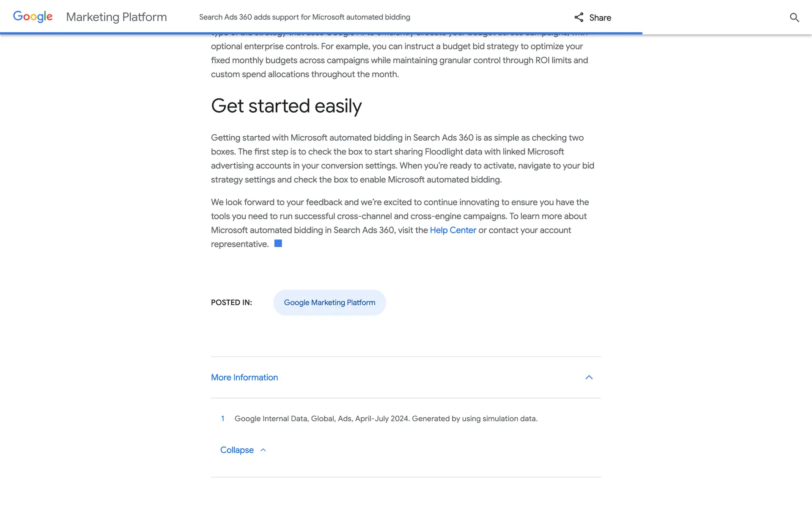Screen dimensions: 812x508
Task: Click the "Get started easily" heading
Action: point(286,106)
